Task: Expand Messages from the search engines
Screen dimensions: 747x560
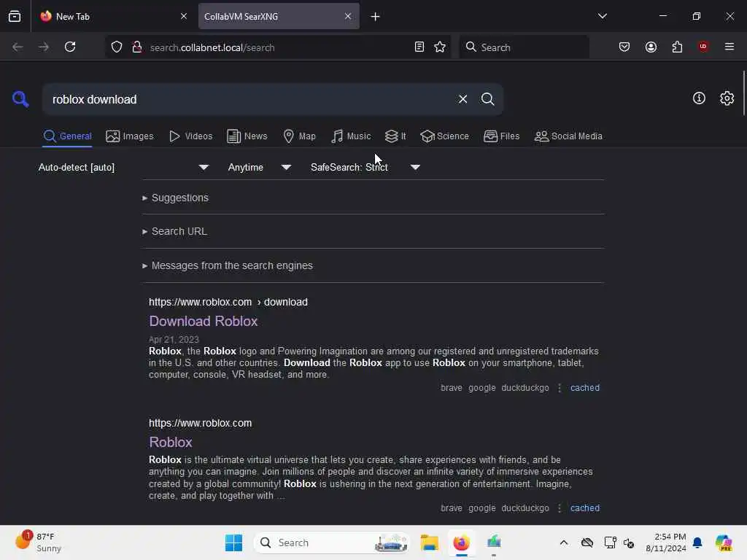Action: pyautogui.click(x=228, y=265)
